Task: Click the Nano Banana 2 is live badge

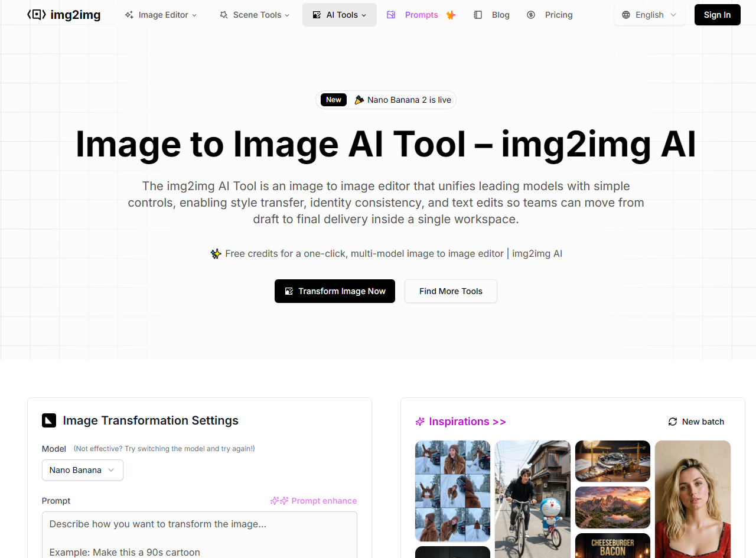Action: [x=386, y=100]
